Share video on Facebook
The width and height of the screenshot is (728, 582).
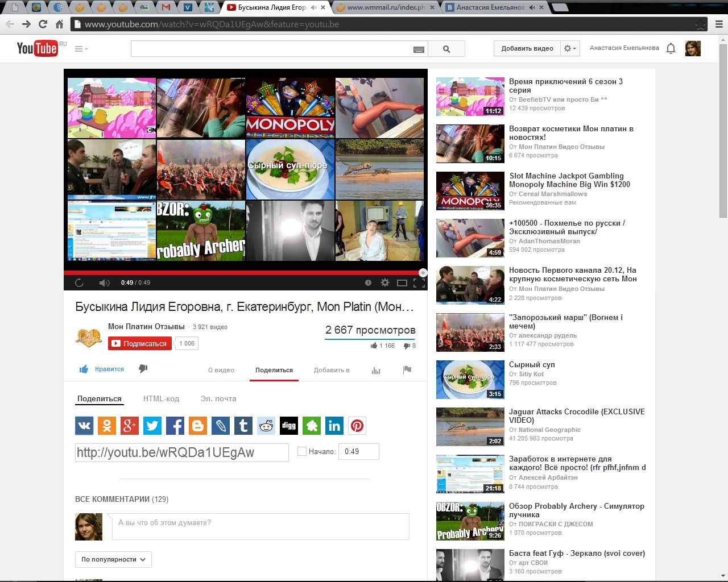175,425
